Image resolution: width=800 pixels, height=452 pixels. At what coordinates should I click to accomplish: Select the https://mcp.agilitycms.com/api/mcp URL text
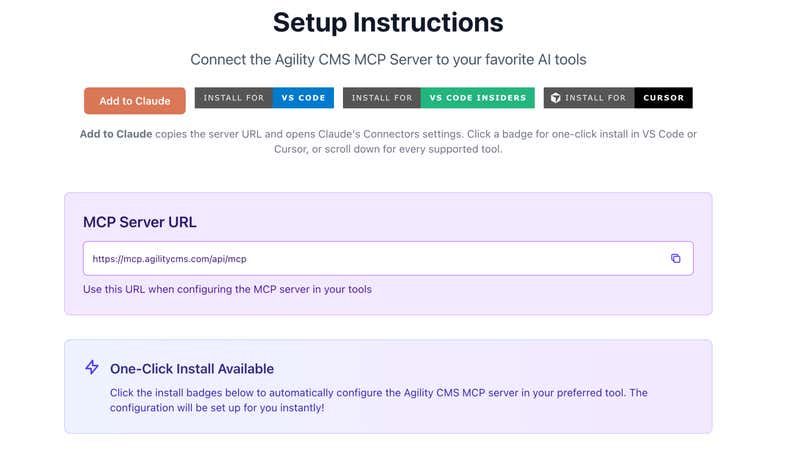(169, 259)
